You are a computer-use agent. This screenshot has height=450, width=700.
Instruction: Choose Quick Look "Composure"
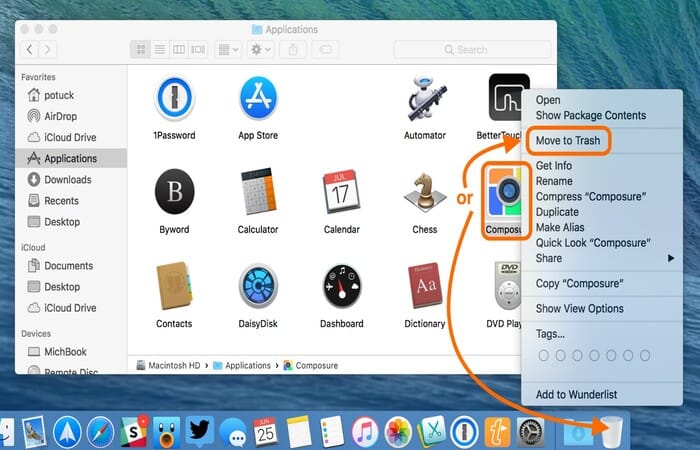tap(602, 243)
